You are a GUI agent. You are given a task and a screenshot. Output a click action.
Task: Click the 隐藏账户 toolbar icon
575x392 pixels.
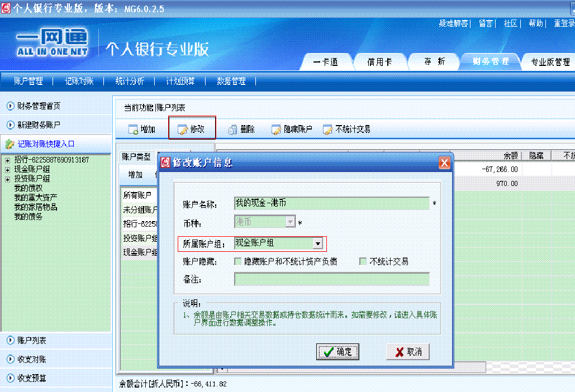click(x=276, y=130)
